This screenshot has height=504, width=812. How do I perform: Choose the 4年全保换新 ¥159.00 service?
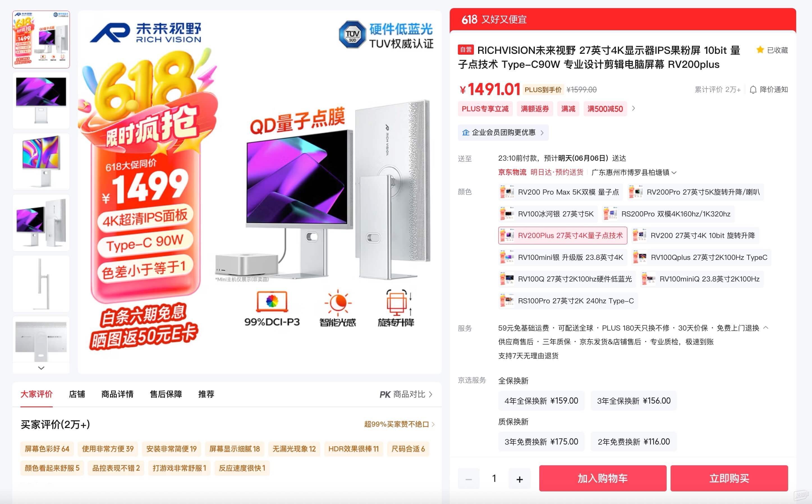(x=541, y=401)
